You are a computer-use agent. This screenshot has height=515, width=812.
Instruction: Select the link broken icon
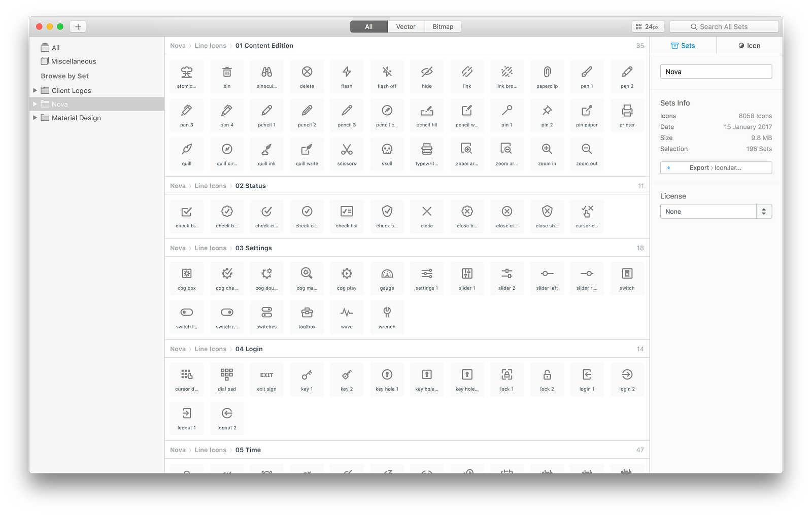tap(507, 77)
